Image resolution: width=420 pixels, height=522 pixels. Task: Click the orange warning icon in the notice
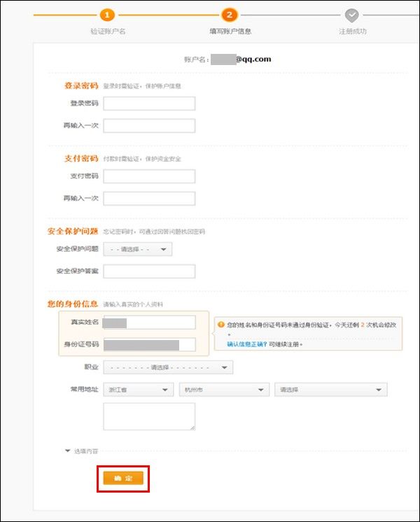click(x=220, y=325)
